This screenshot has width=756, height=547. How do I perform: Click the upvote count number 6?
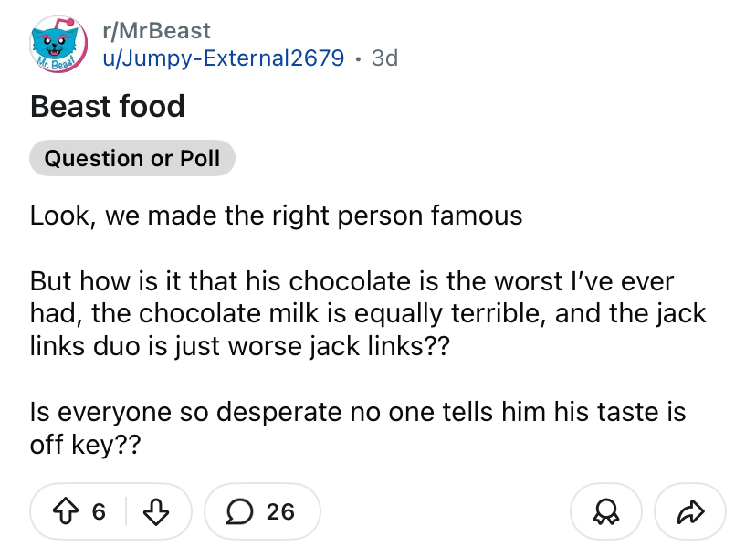[99, 511]
